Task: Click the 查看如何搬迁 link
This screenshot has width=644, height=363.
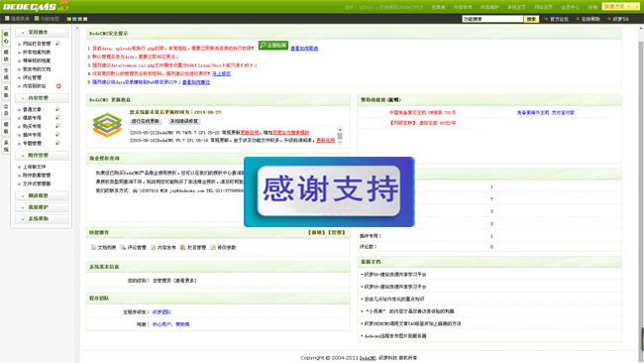Action: click(196, 82)
